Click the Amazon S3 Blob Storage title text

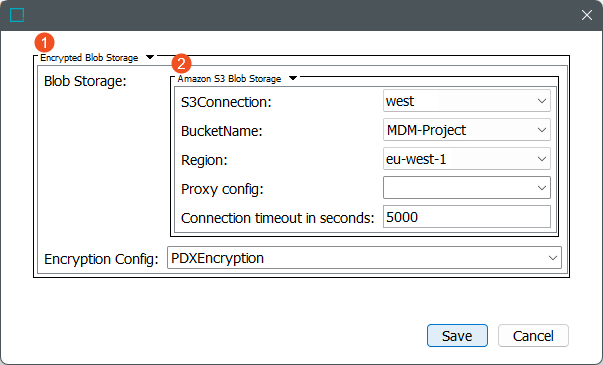click(x=229, y=79)
